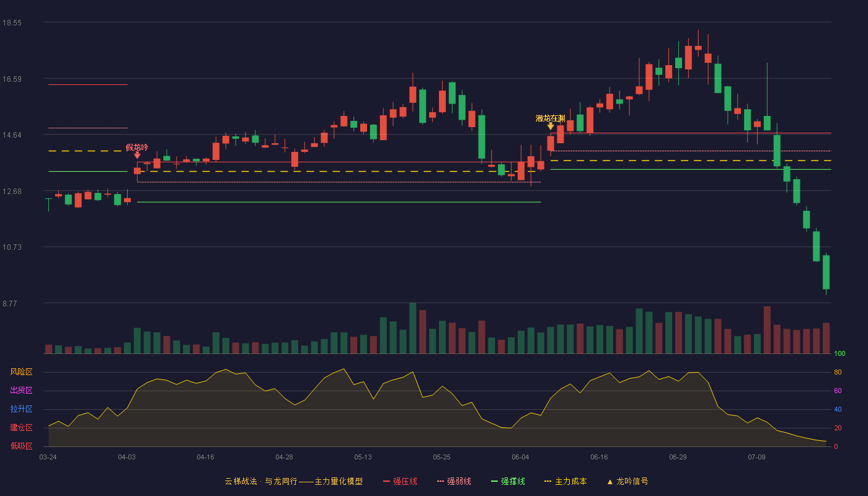Select the 建仓区 zone label
The height and width of the screenshot is (496, 868).
[x=21, y=428]
